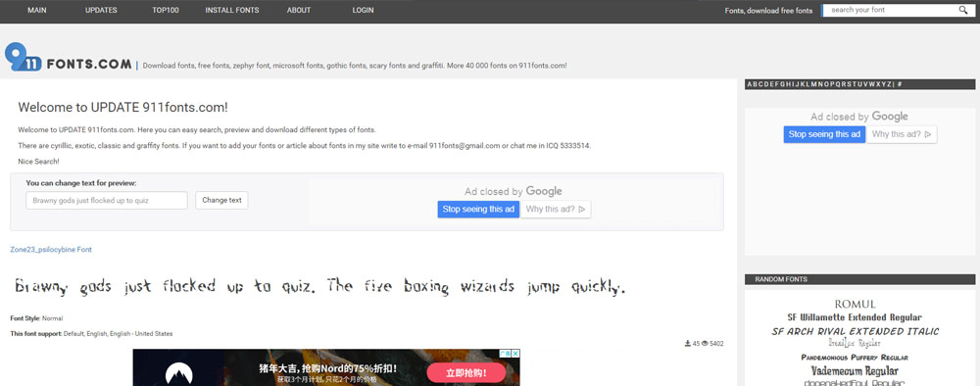Click the downloads count icon
The height and width of the screenshot is (386, 980).
pos(688,344)
